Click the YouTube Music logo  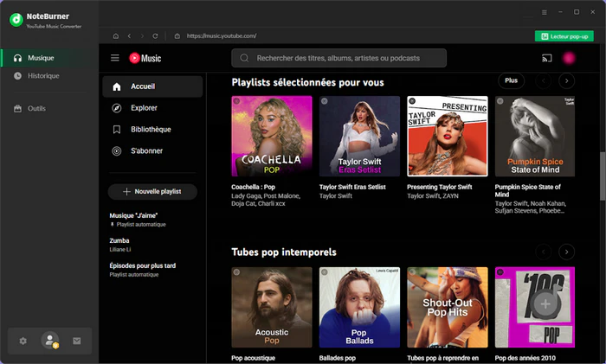145,58
